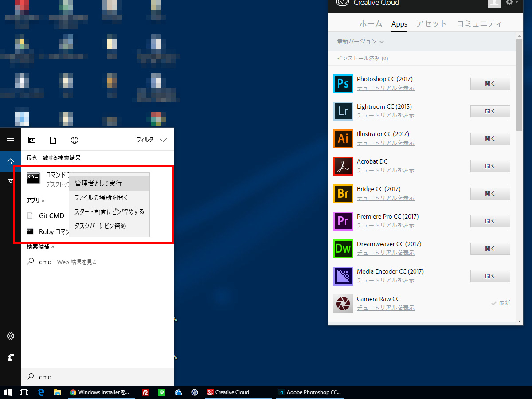Viewport: 532px width, 399px height.
Task: Select the Illustrator CC icon
Action: click(343, 139)
